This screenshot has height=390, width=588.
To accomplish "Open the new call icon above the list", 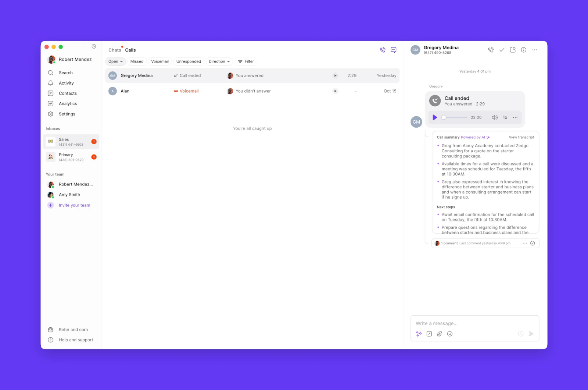I will (382, 50).
